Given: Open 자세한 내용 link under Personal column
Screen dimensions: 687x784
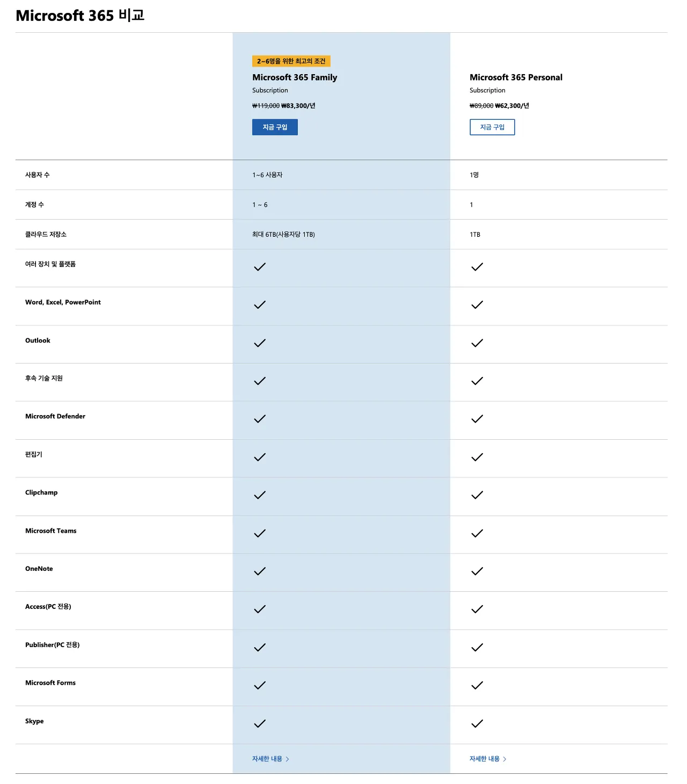Looking at the screenshot, I should [488, 759].
